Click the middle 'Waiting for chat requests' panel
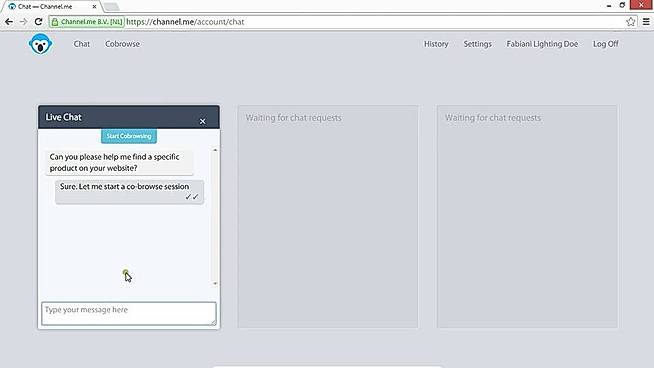 click(328, 217)
